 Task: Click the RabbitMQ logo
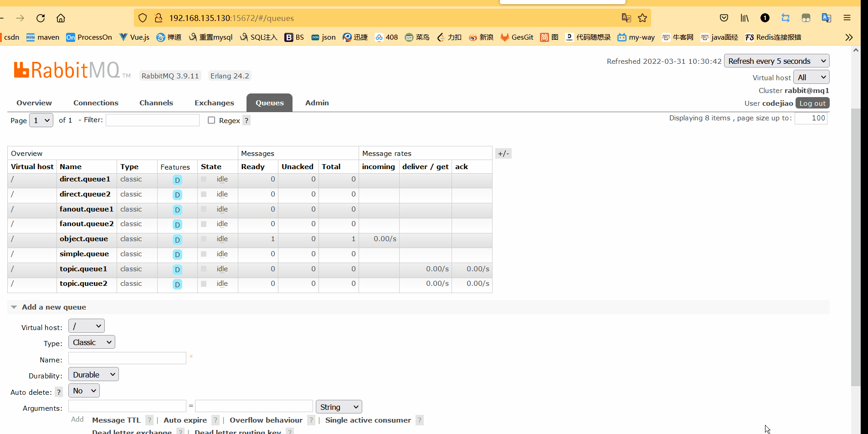point(72,70)
